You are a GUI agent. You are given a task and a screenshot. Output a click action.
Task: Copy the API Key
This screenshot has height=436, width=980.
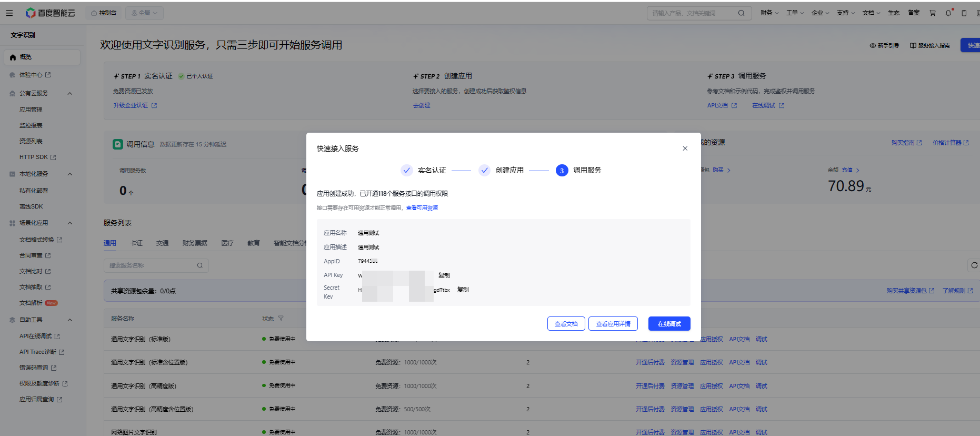coord(444,275)
